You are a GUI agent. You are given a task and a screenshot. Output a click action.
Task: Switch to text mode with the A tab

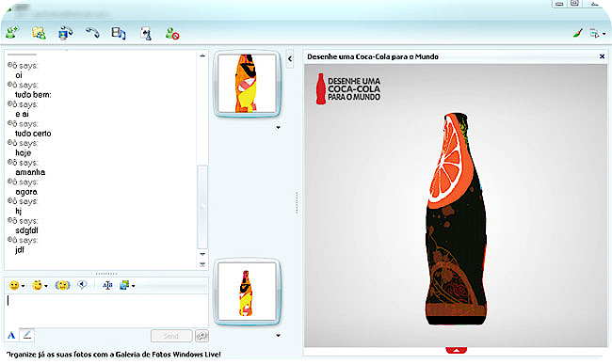tap(11, 335)
